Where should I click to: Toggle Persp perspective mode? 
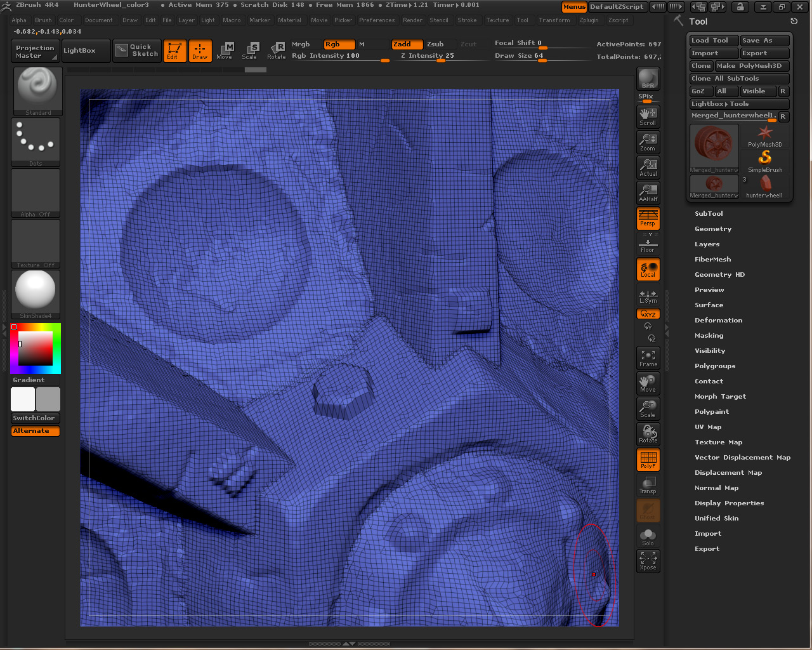pyautogui.click(x=648, y=218)
